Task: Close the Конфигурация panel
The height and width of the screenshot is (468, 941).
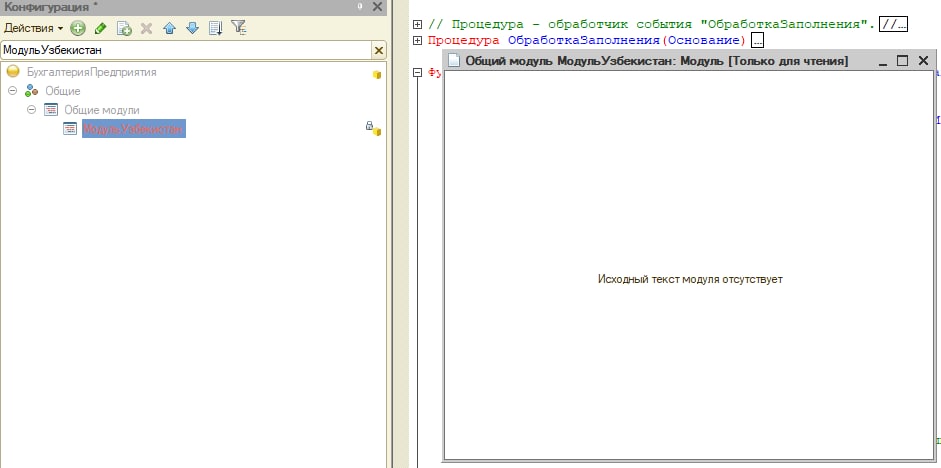Action: point(377,7)
